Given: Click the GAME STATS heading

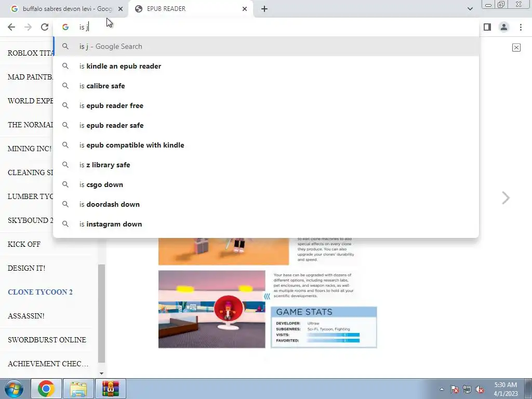Looking at the screenshot, I should [x=304, y=312].
